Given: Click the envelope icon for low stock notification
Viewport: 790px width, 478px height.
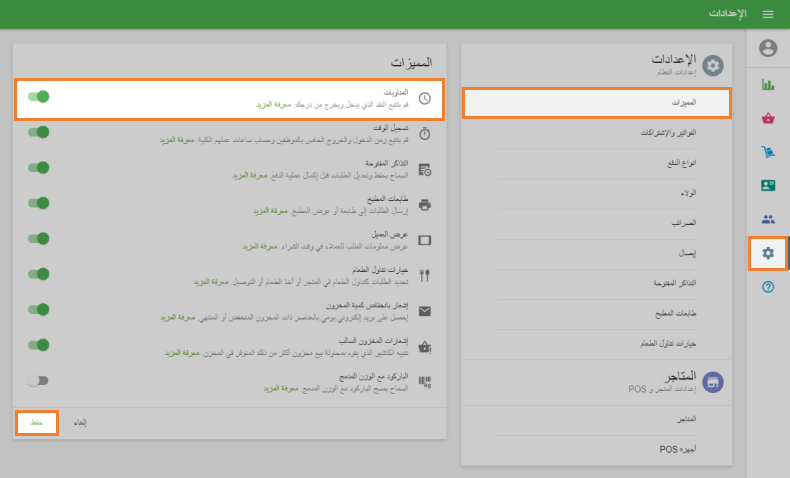Looking at the screenshot, I should click(425, 311).
